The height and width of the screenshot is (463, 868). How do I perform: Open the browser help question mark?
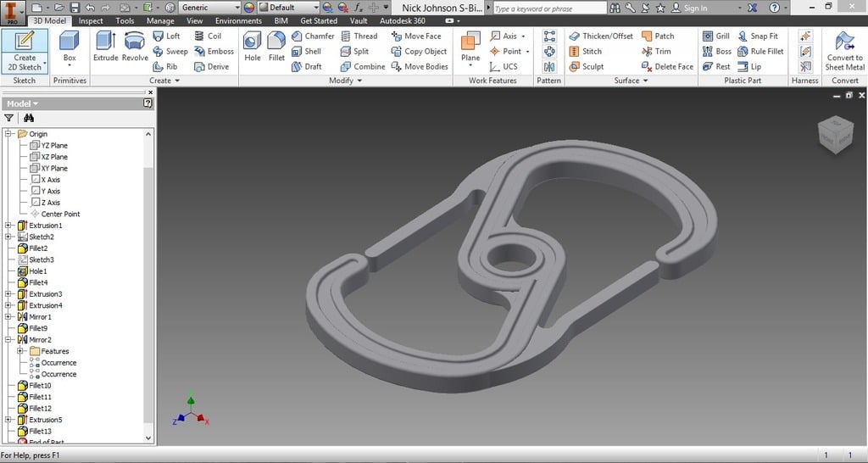[x=147, y=103]
